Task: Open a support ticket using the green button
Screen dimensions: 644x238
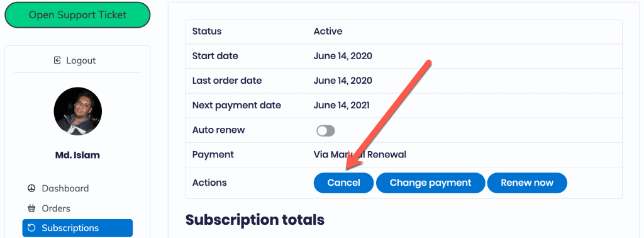Action: coord(77,15)
